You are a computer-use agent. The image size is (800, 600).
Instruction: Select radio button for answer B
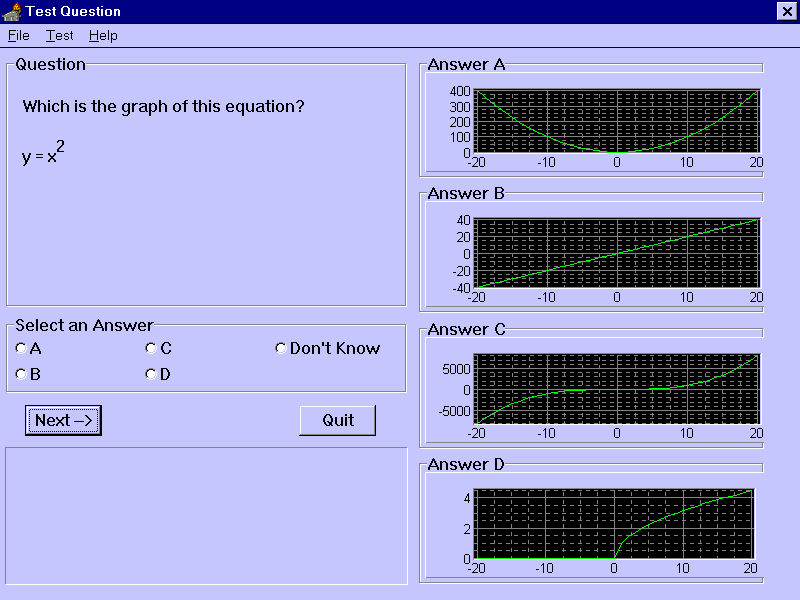(22, 375)
